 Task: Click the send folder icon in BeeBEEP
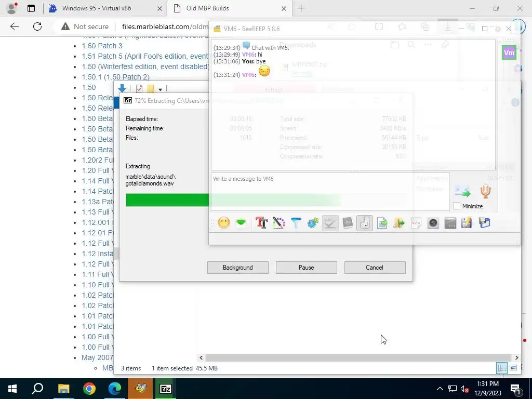(399, 223)
